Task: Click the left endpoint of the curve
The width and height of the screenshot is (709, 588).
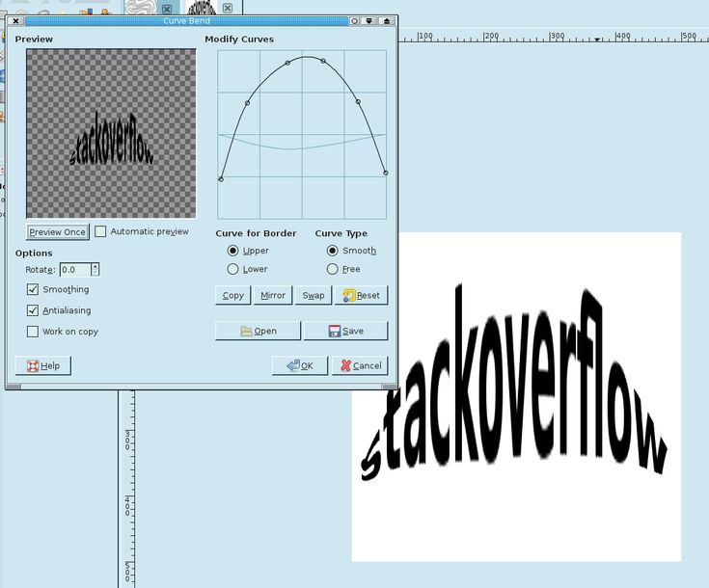Action: (x=221, y=179)
